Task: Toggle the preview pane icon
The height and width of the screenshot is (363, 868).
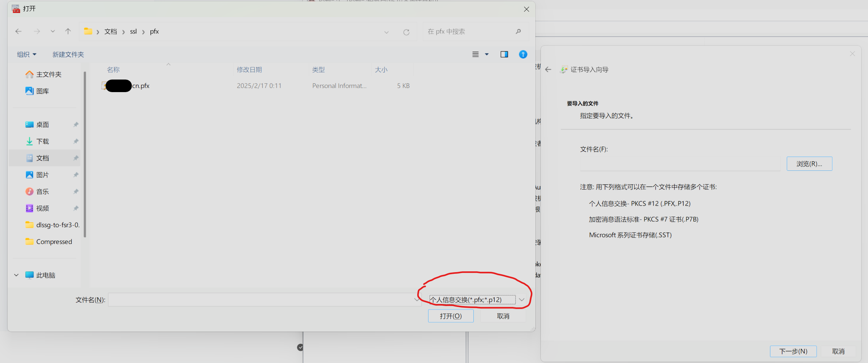Action: (504, 54)
